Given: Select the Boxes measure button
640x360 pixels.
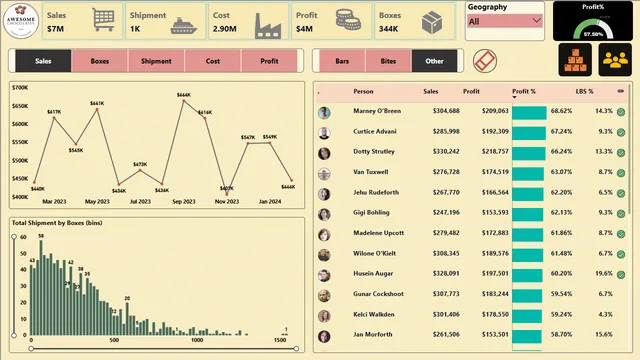Looking at the screenshot, I should point(100,61).
